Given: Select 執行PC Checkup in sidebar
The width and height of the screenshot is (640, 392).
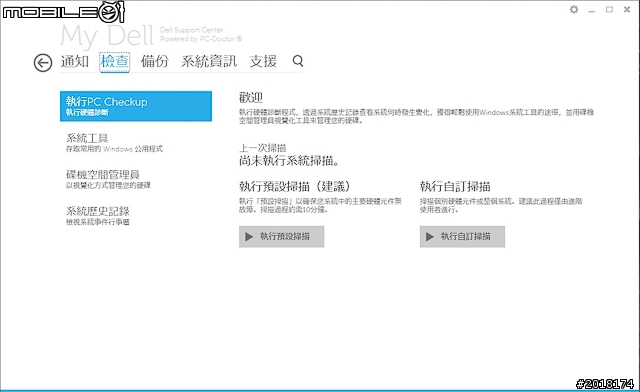Looking at the screenshot, I should 136,106.
